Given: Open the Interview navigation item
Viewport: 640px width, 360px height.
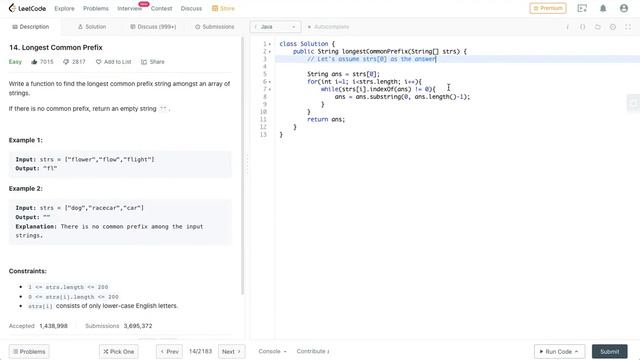Looking at the screenshot, I should tap(129, 8).
